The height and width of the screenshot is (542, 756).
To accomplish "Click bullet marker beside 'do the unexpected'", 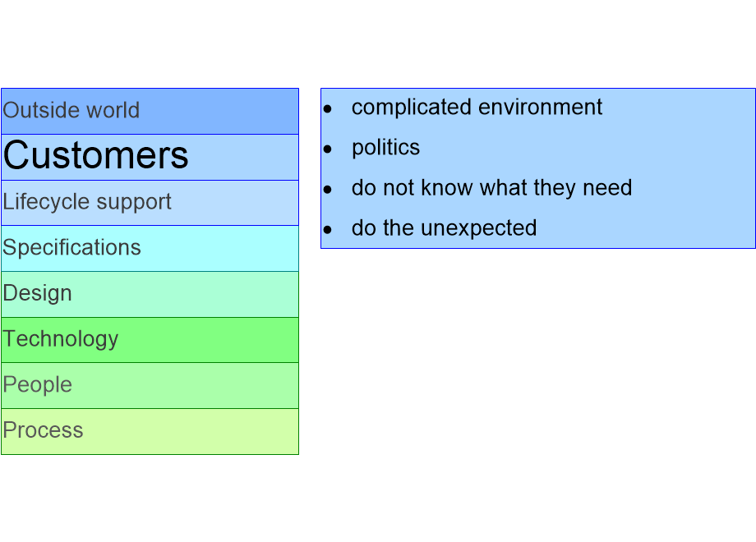I will tap(327, 230).
